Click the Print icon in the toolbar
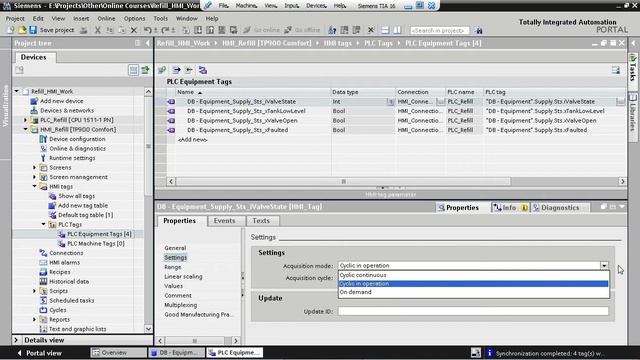This screenshot has width=640, height=360. pos(84,30)
